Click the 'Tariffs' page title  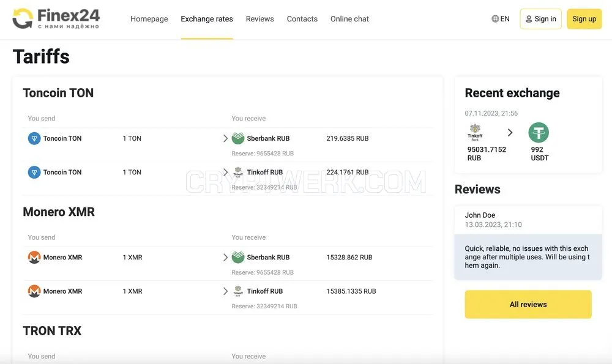tap(41, 56)
